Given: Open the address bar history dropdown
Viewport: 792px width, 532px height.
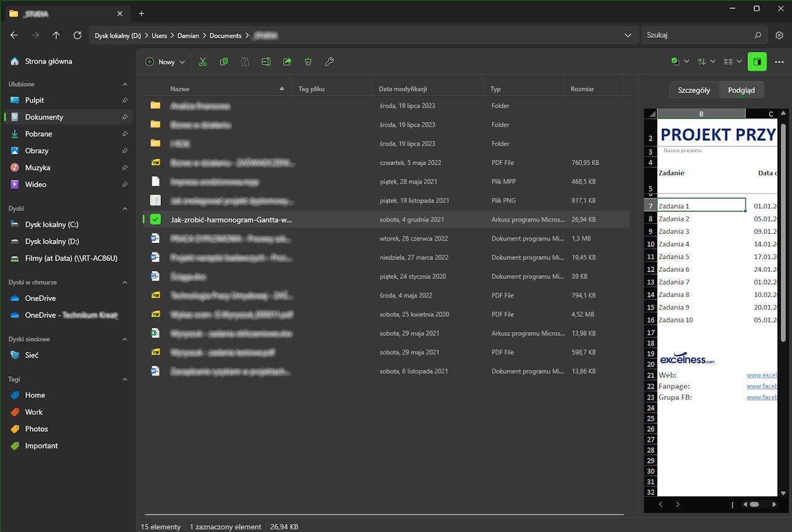Looking at the screenshot, I should click(x=628, y=35).
